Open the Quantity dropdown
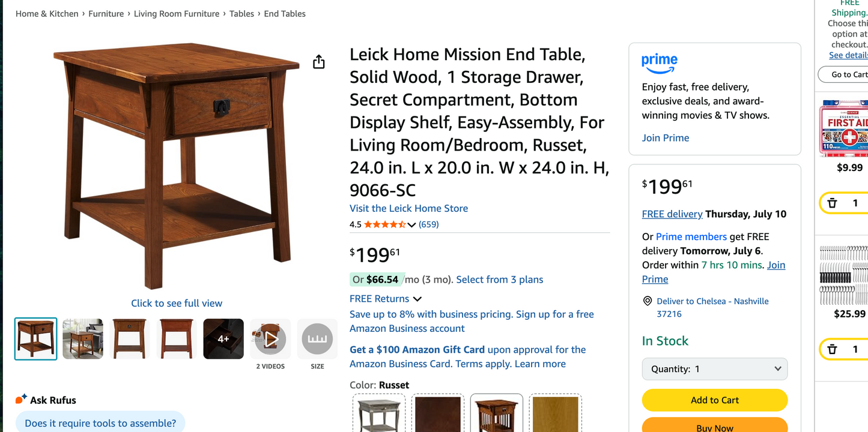Image resolution: width=868 pixels, height=432 pixels. point(714,369)
